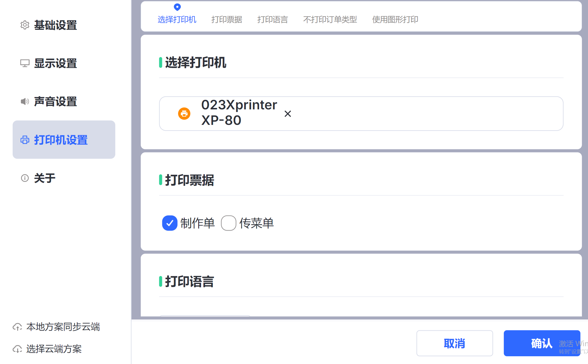Enable the 传菜单 checkbox
This screenshot has width=588, height=364.
pos(228,223)
